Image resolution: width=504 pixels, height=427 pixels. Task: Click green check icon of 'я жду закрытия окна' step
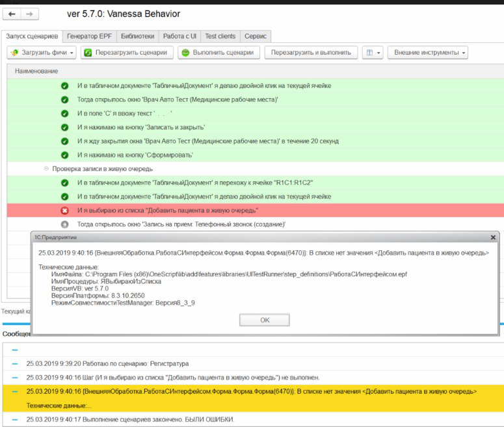point(64,141)
